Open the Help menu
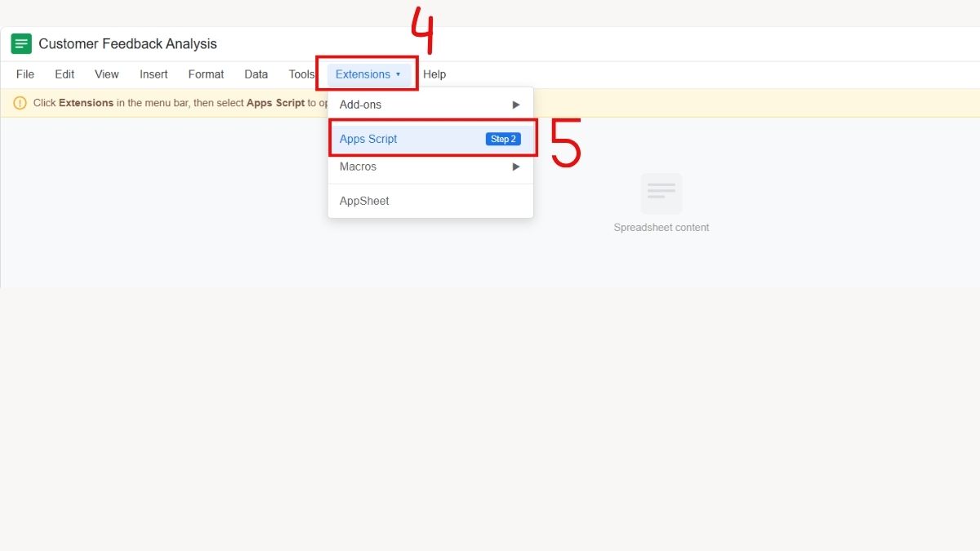980x551 pixels. click(x=434, y=74)
